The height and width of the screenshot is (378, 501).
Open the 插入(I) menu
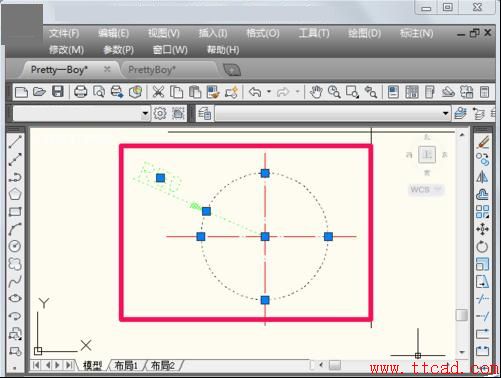[213, 33]
